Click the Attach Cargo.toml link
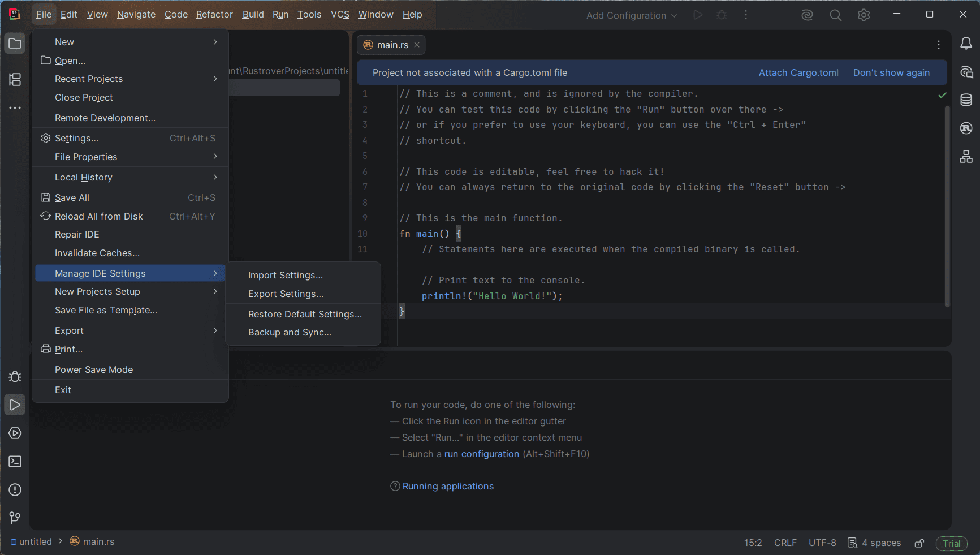The width and height of the screenshot is (980, 555). [798, 72]
